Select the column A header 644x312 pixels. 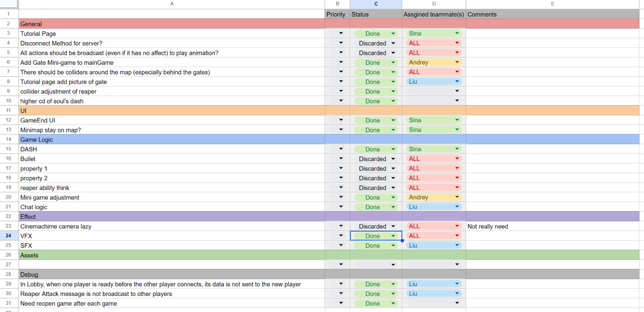click(x=172, y=4)
